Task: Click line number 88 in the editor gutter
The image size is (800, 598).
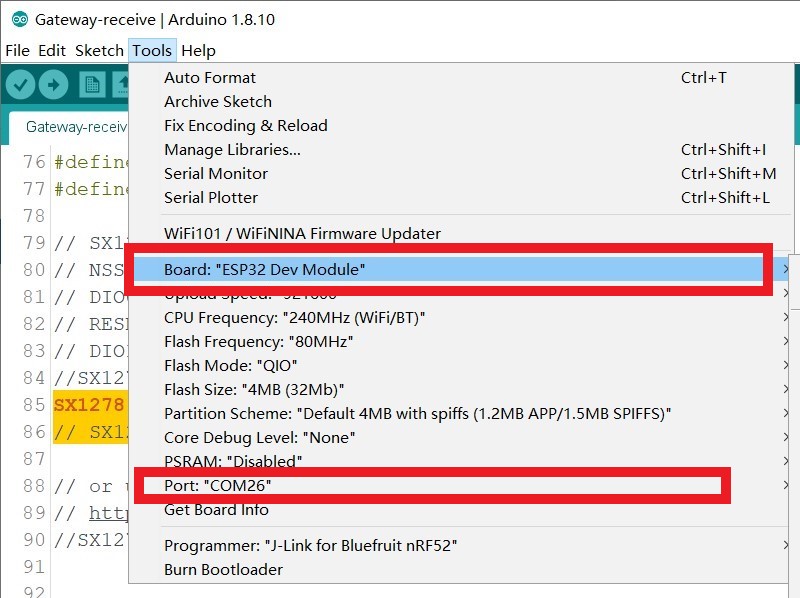Action: pyautogui.click(x=34, y=486)
